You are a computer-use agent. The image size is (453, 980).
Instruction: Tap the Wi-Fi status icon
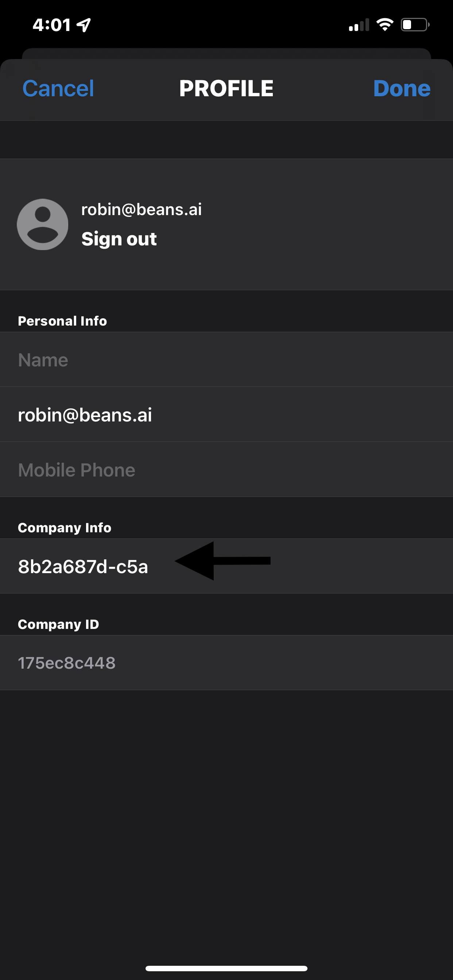(x=384, y=25)
